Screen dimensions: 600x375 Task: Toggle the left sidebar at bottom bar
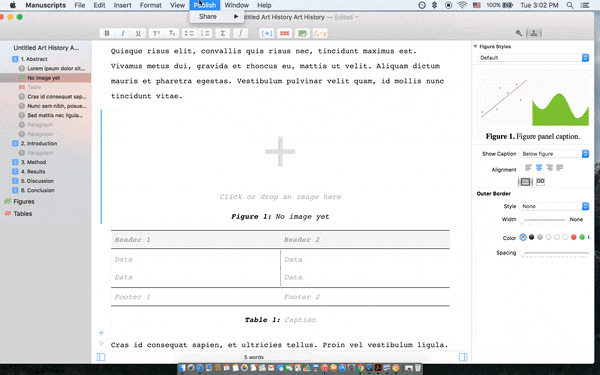[101, 357]
